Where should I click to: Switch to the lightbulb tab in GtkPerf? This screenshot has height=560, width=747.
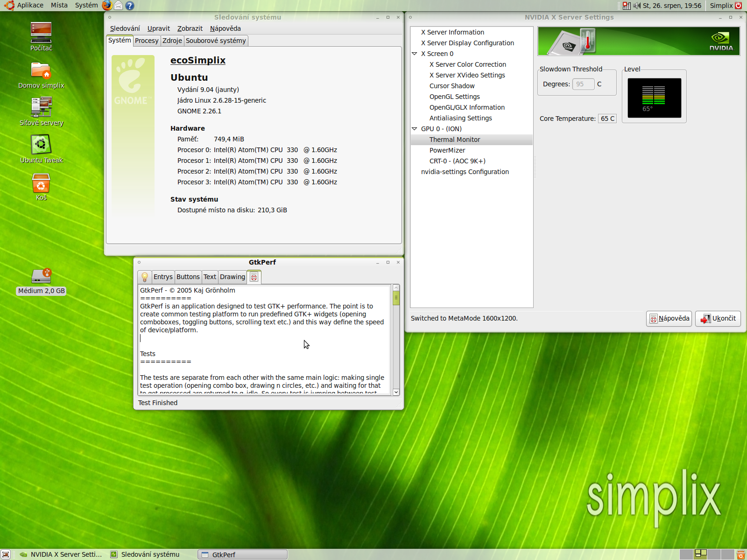coord(145,277)
